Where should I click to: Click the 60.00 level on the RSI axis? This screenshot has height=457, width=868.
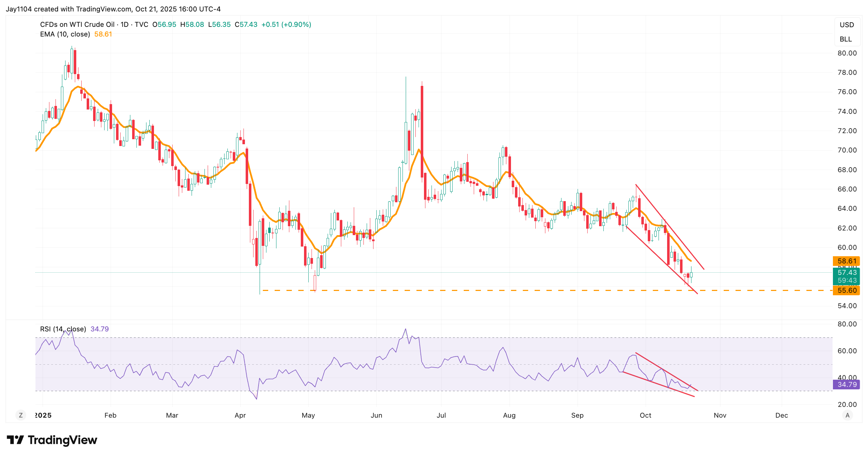(x=847, y=351)
